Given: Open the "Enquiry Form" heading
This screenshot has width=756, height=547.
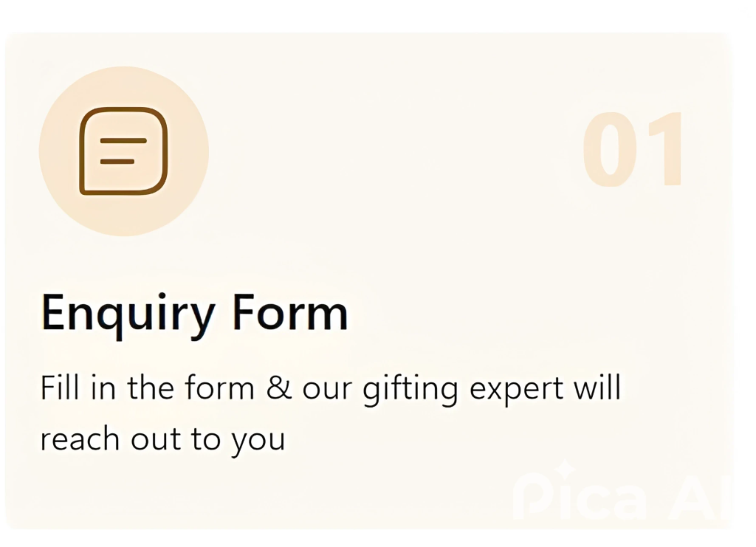Looking at the screenshot, I should [194, 312].
